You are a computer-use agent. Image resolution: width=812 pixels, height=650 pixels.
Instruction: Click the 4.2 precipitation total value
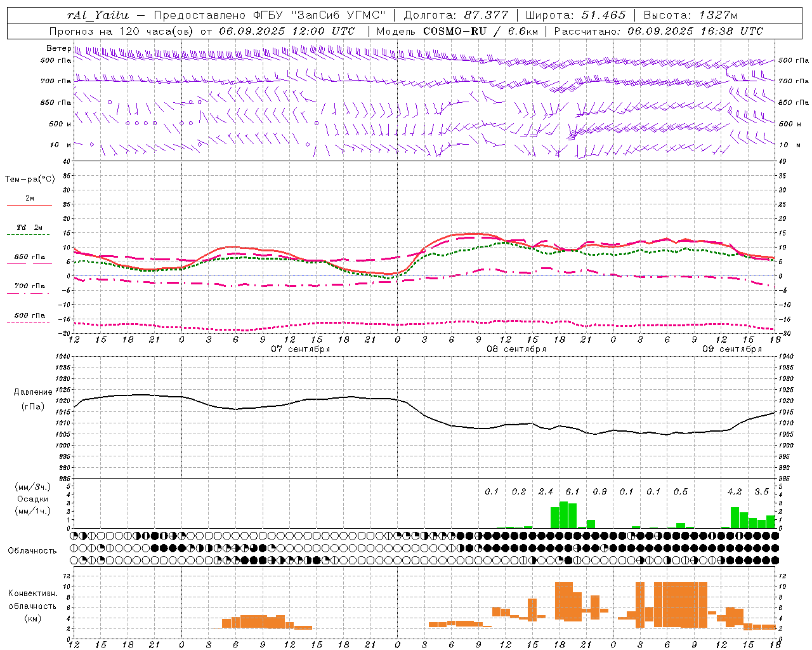735,492
